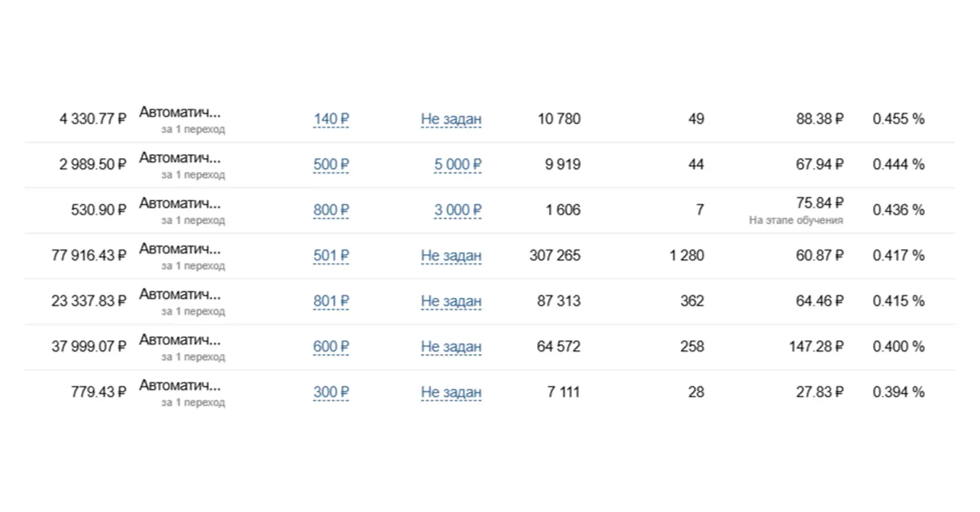Click the 0.455 % CTR value

click(898, 119)
